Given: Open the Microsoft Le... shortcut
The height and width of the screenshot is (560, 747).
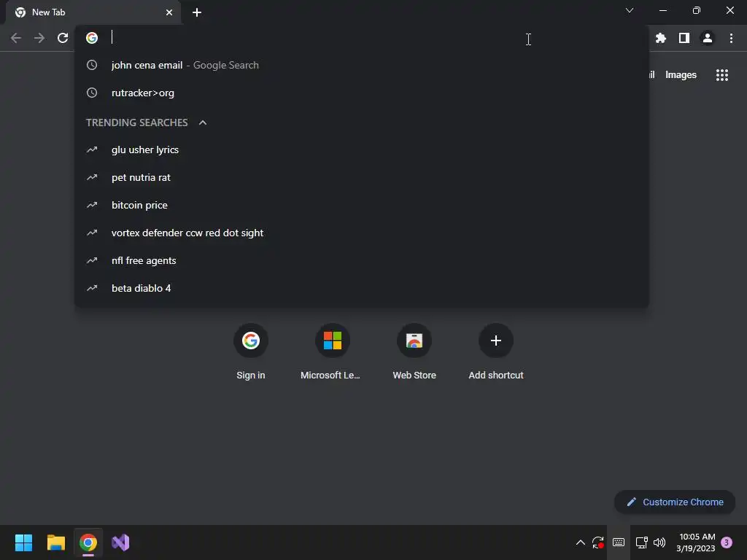Looking at the screenshot, I should (332, 352).
